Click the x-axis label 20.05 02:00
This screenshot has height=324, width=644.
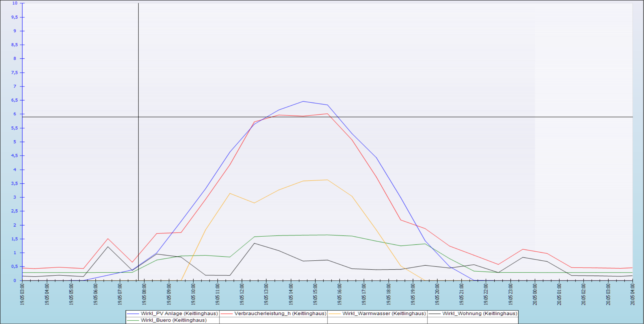[584, 294]
